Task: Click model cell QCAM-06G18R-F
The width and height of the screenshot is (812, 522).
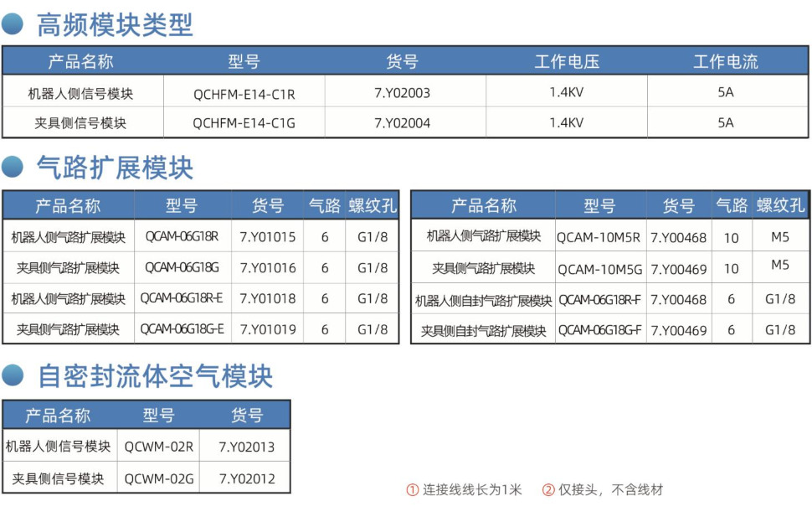Action: 599,300
